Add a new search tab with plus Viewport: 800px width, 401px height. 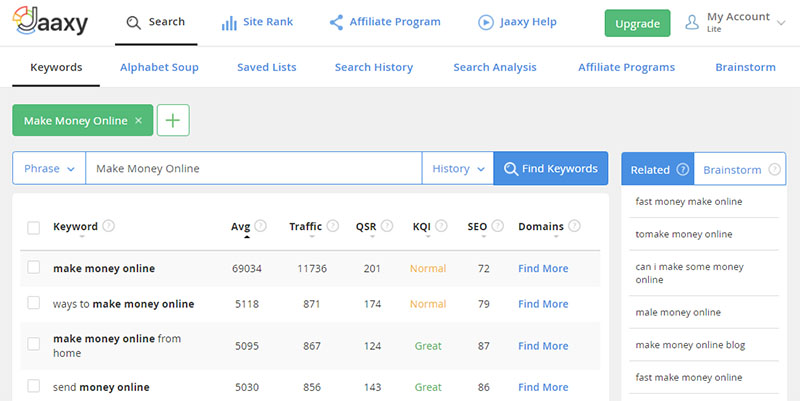pos(173,120)
